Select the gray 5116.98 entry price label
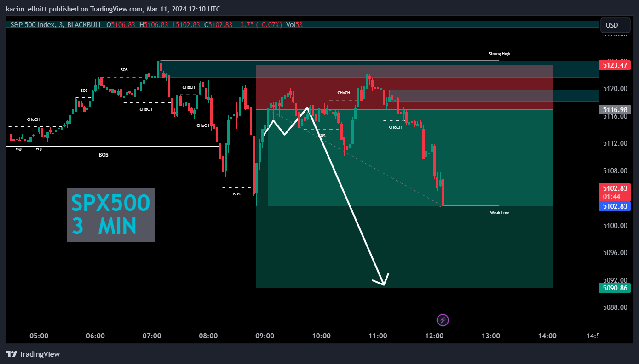The image size is (639, 364). point(614,109)
